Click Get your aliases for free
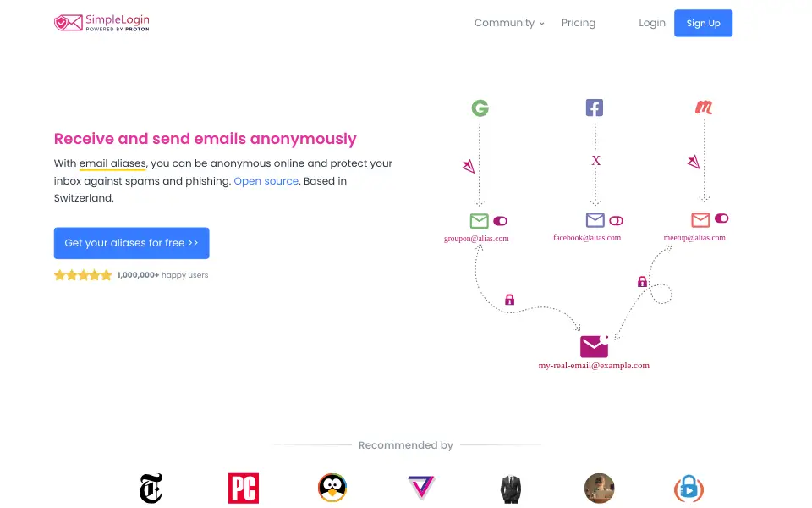This screenshot has height=508, width=812. [132, 243]
